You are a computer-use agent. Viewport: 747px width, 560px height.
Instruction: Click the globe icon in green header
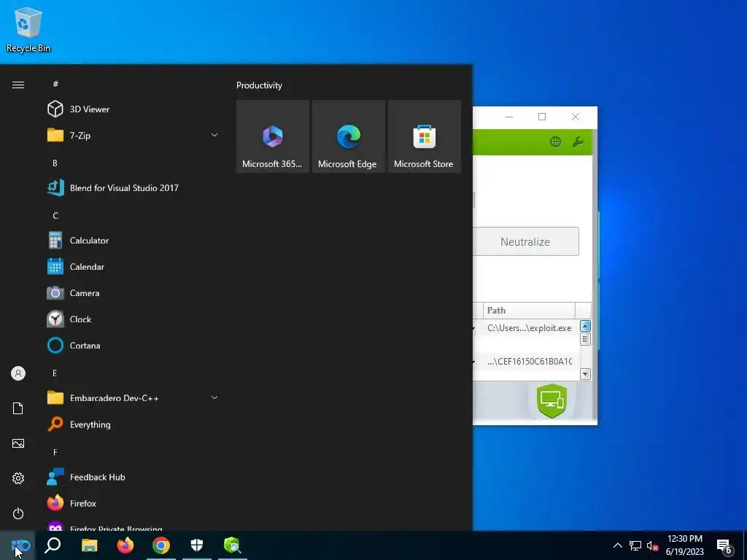coord(555,141)
